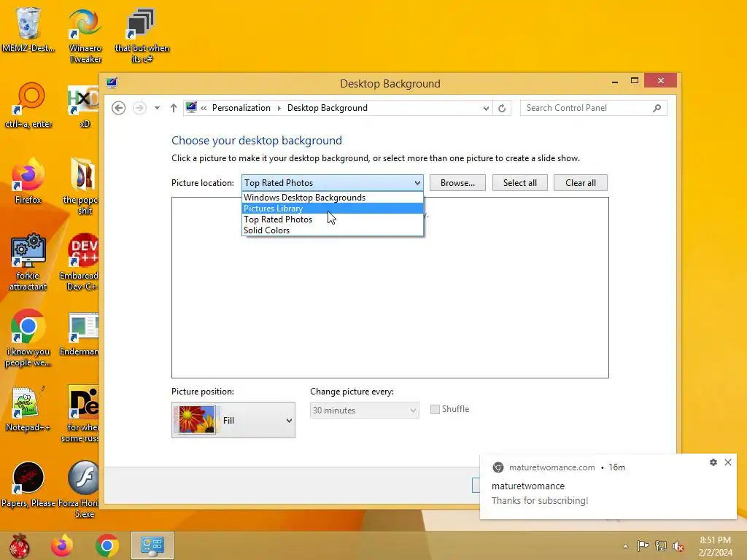This screenshot has width=747, height=560.
Task: Choose Top Rated Photos list option
Action: pyautogui.click(x=333, y=219)
